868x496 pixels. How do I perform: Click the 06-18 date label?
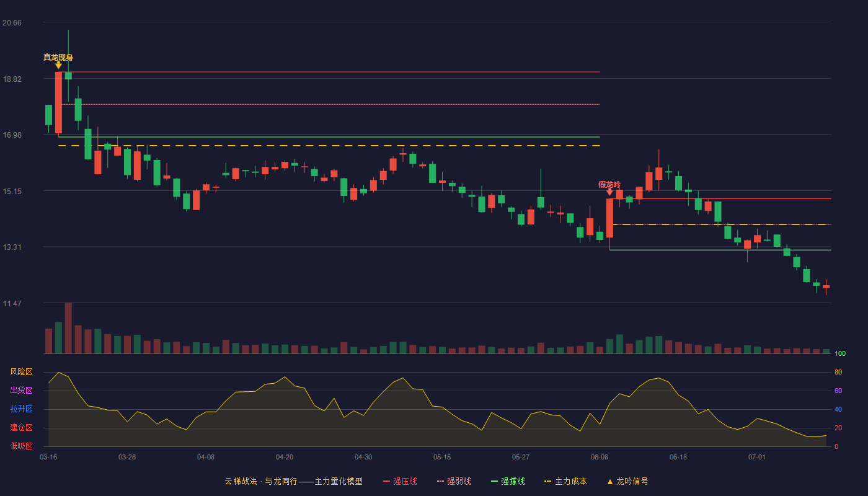pyautogui.click(x=678, y=457)
